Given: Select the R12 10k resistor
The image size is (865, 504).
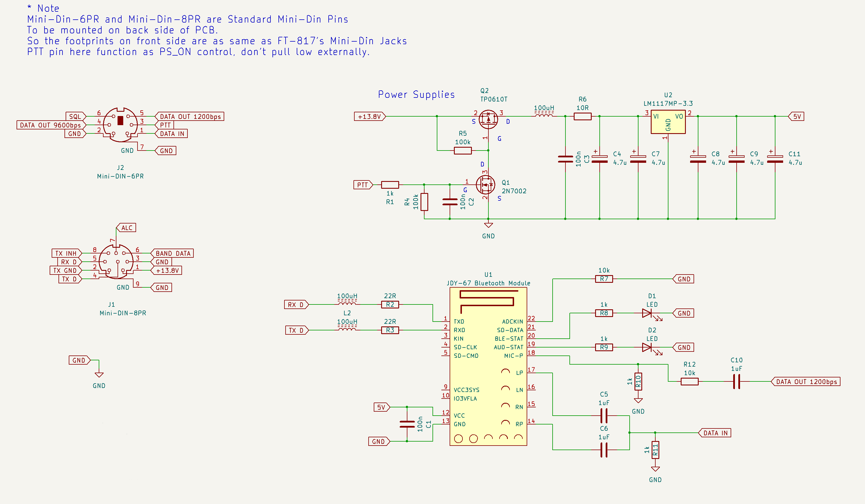Looking at the screenshot, I should (689, 381).
